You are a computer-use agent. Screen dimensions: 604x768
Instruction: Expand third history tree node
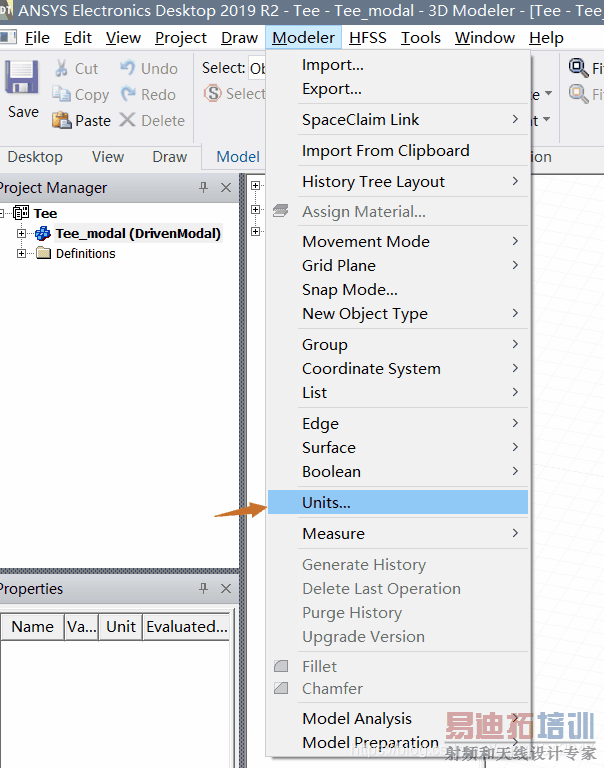tap(255, 231)
